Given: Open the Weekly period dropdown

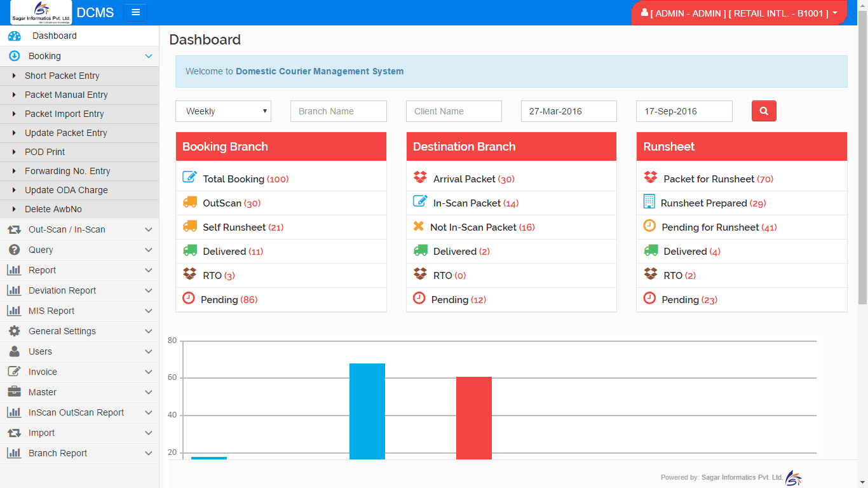Looking at the screenshot, I should coord(223,111).
